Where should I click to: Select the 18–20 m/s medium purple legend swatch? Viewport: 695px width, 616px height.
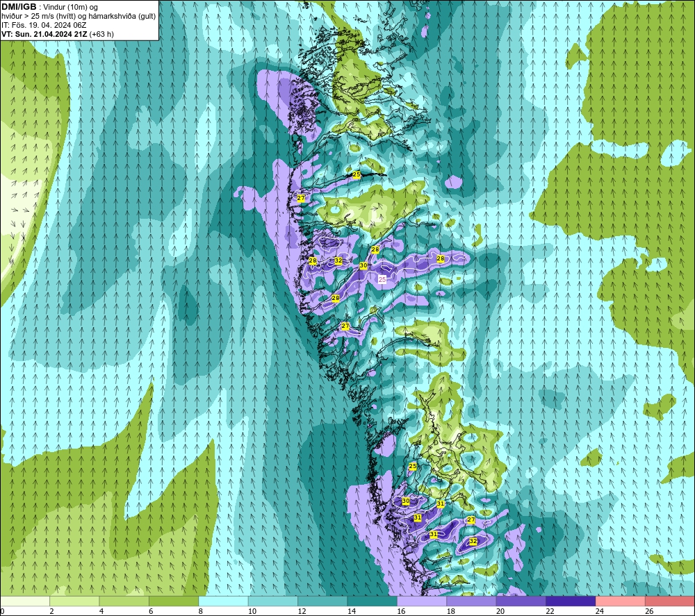tap(472, 601)
